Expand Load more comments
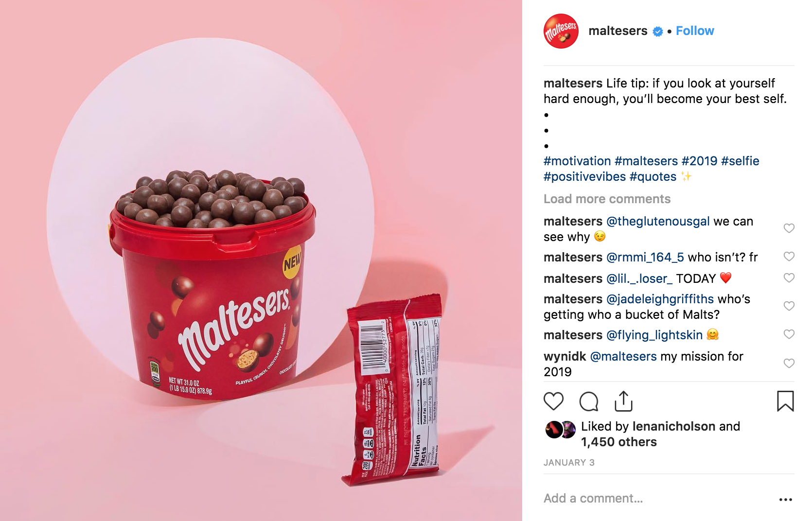 point(607,199)
